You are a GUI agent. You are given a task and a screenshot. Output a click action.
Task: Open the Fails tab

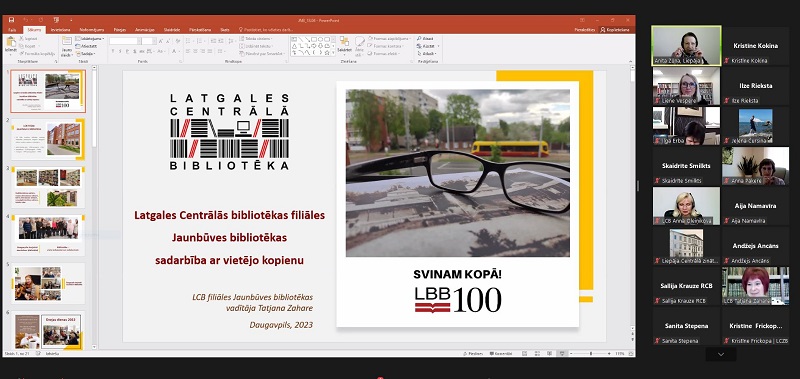12,30
